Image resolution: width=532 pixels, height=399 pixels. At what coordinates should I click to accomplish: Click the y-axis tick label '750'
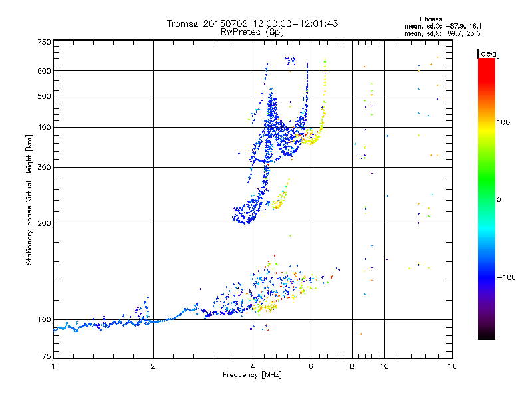point(45,42)
